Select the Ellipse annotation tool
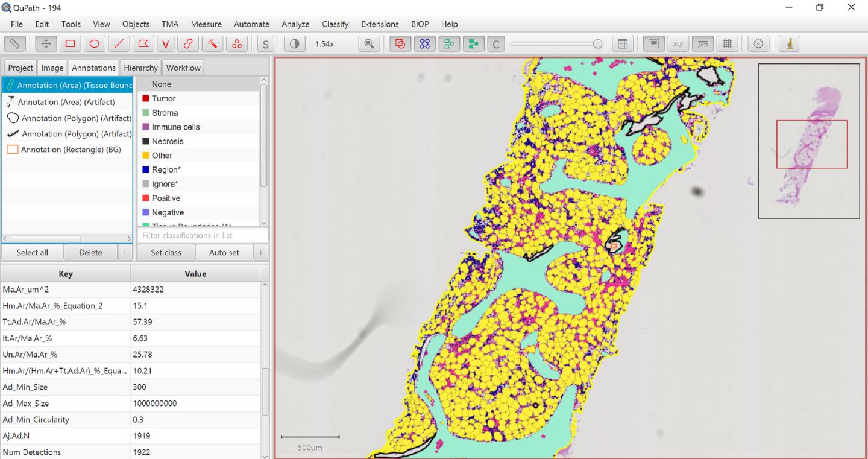Image resolution: width=868 pixels, height=459 pixels. pos(95,43)
